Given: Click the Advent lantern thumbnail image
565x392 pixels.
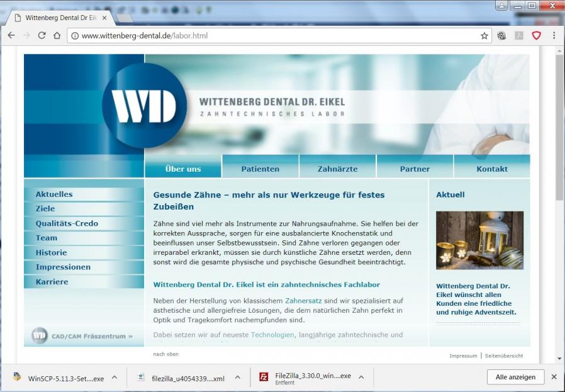Looking at the screenshot, I should tap(479, 240).
